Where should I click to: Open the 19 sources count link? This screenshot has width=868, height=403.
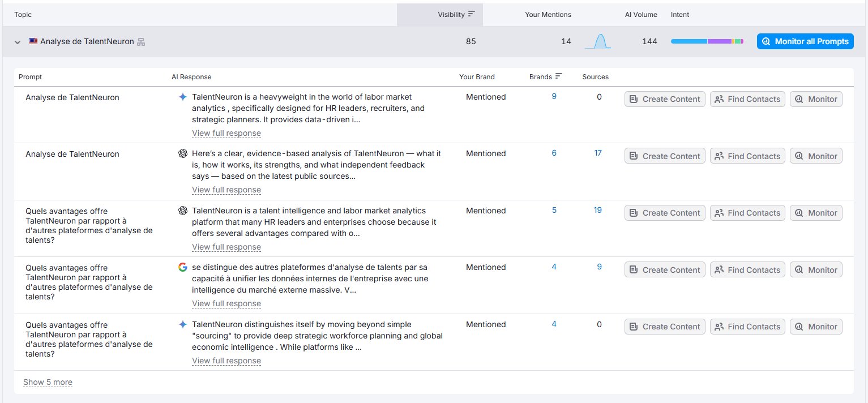598,211
